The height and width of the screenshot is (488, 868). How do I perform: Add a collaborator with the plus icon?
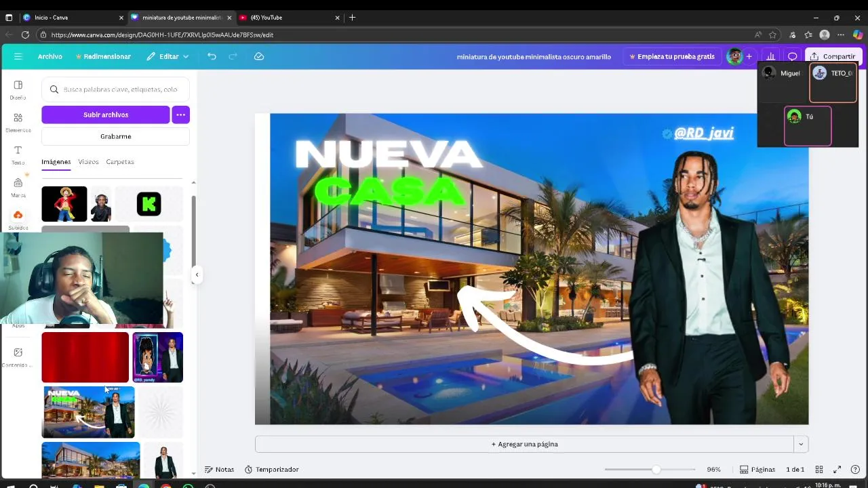(x=749, y=56)
